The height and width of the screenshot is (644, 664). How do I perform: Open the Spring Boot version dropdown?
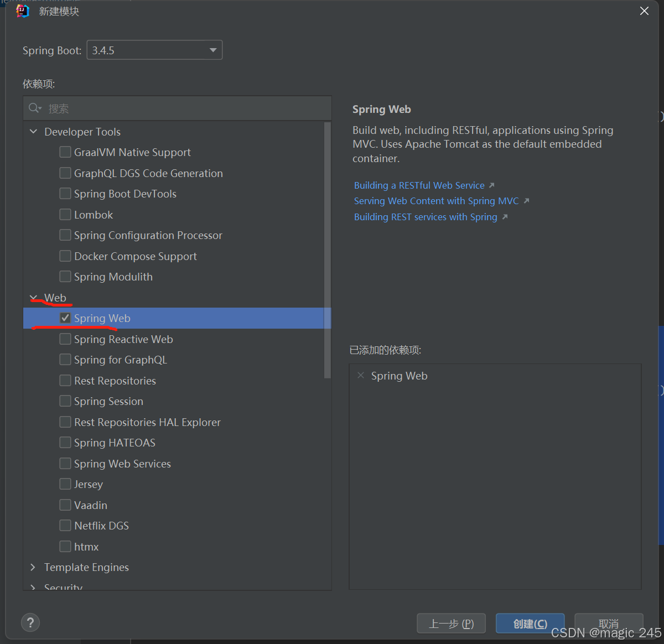(154, 50)
